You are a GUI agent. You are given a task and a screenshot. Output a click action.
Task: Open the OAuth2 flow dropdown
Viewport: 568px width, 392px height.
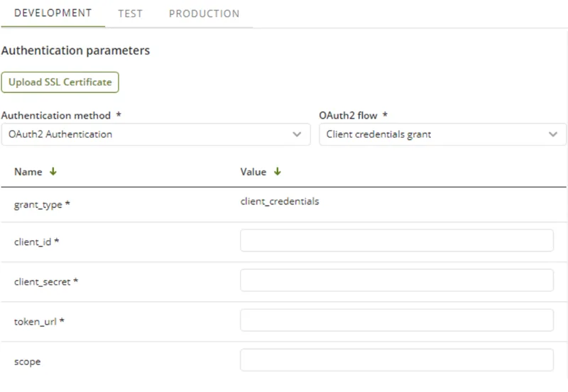tap(442, 134)
